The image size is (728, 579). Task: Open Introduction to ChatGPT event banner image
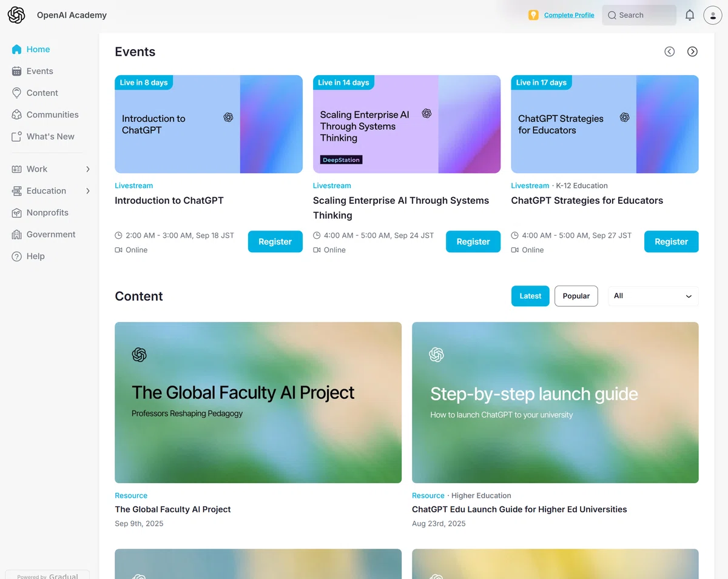click(x=209, y=124)
